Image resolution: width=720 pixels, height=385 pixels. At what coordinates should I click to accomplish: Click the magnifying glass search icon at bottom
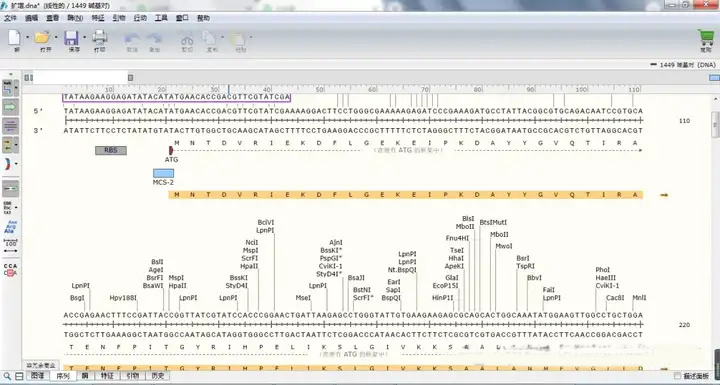[7, 376]
